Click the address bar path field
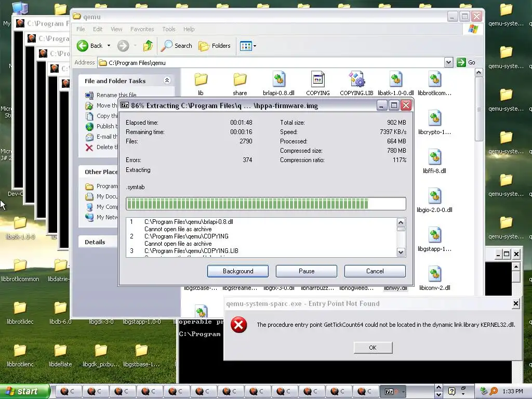Screen dimensions: 532x399 271,63
